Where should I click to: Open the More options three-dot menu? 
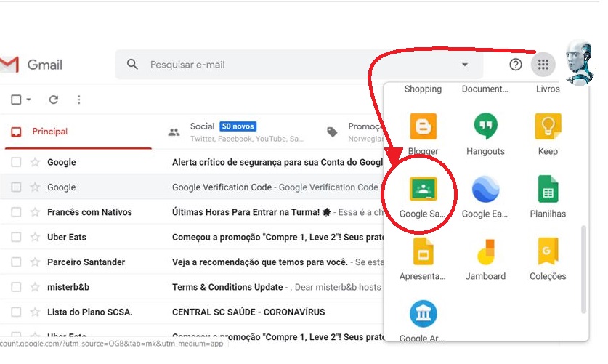pos(78,100)
